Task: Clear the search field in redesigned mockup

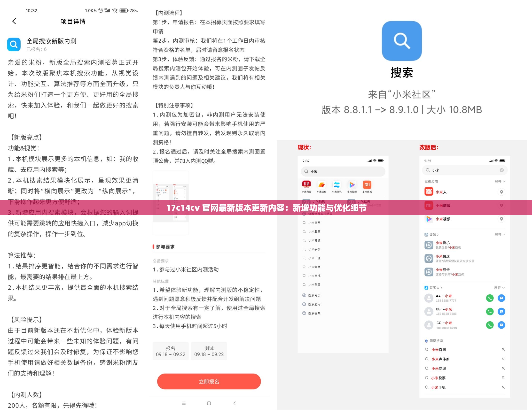Action: [501, 170]
